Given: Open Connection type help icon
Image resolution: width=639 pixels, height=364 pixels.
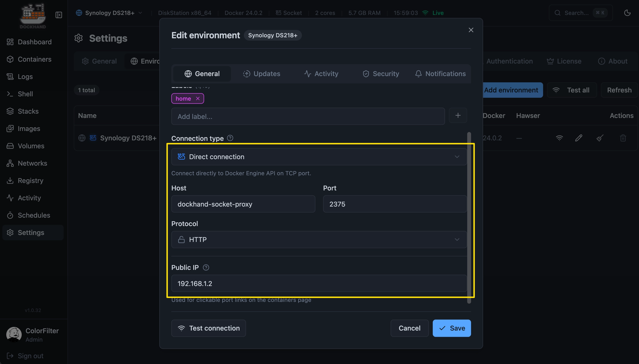Looking at the screenshot, I should (230, 138).
